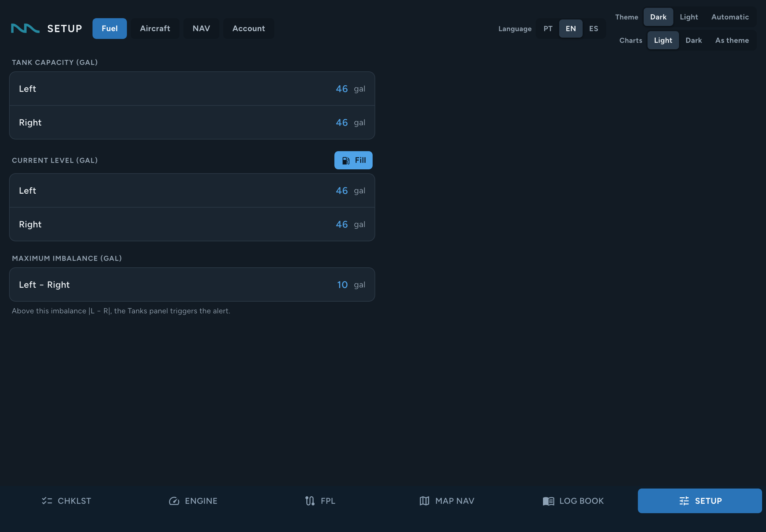The width and height of the screenshot is (766, 532).
Task: Go to ENGINE in bottom navigation
Action: tap(193, 501)
